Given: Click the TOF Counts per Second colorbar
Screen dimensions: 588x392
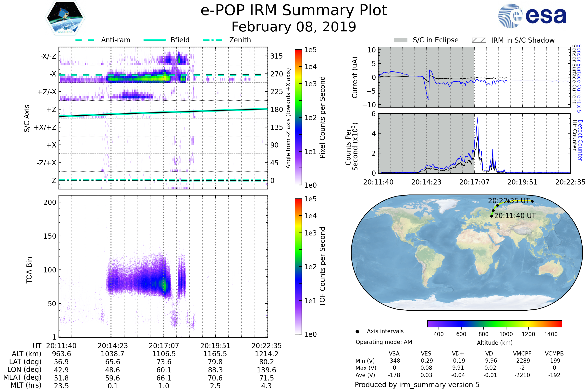Looking at the screenshot, I should (x=298, y=266).
